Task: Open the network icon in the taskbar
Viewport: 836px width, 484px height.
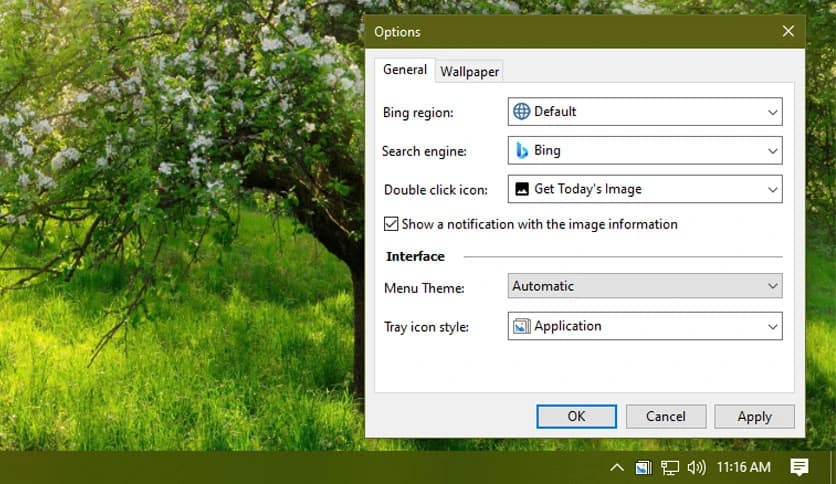Action: 670,467
